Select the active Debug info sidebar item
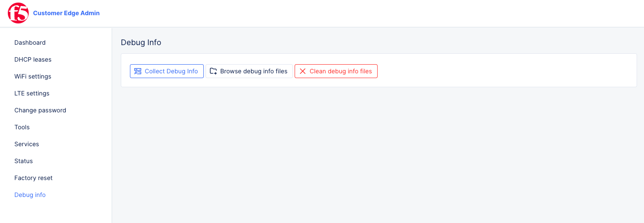Viewport: 644px width, 223px height. click(x=30, y=195)
